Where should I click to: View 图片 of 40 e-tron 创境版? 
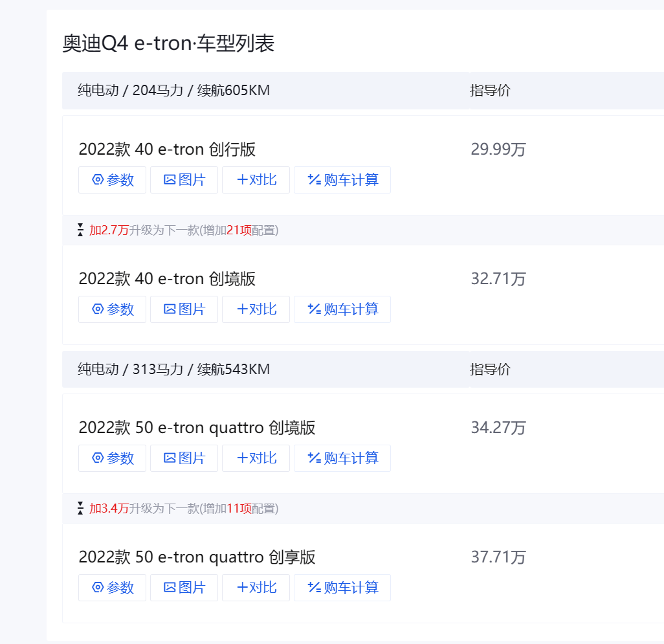pos(184,309)
